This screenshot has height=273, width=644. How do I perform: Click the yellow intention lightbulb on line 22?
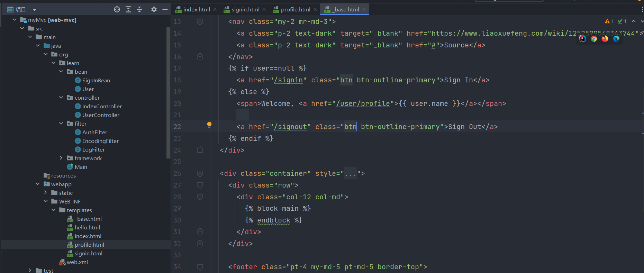pos(209,125)
